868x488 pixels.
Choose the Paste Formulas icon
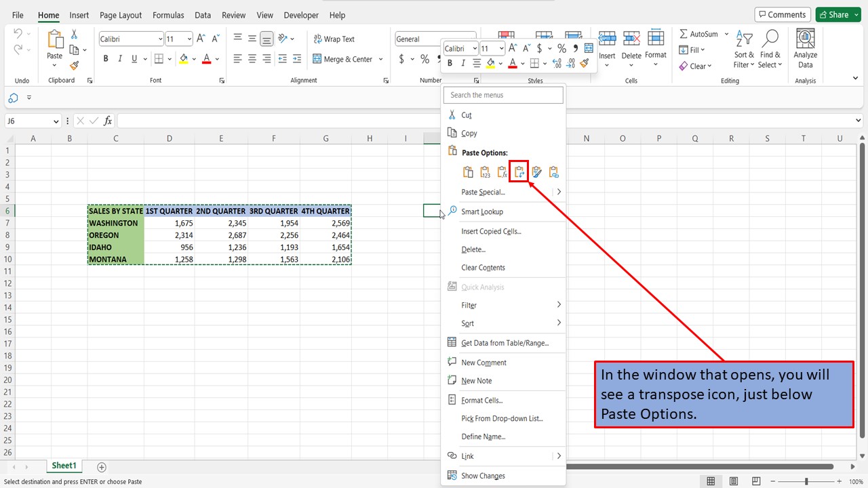pyautogui.click(x=502, y=171)
